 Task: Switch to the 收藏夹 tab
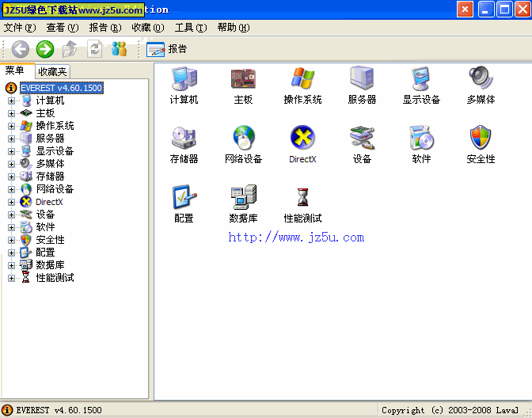(52, 71)
